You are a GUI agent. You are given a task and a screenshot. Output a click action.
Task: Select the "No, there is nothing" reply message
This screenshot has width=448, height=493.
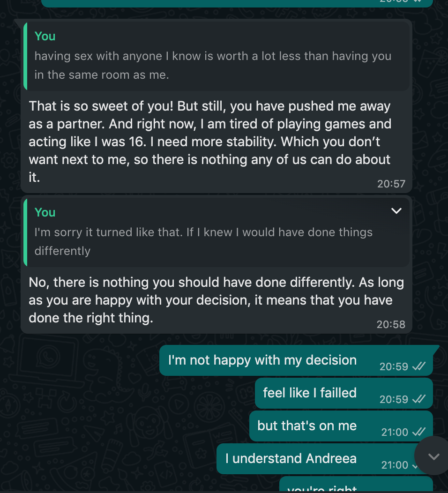217,300
